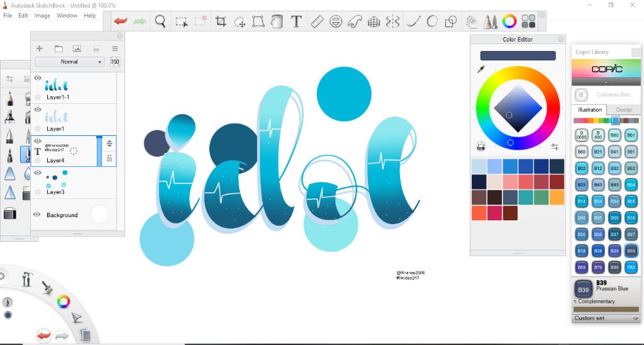Choose the Quick Transform tool
The width and height of the screenshot is (644, 345).
click(x=240, y=22)
